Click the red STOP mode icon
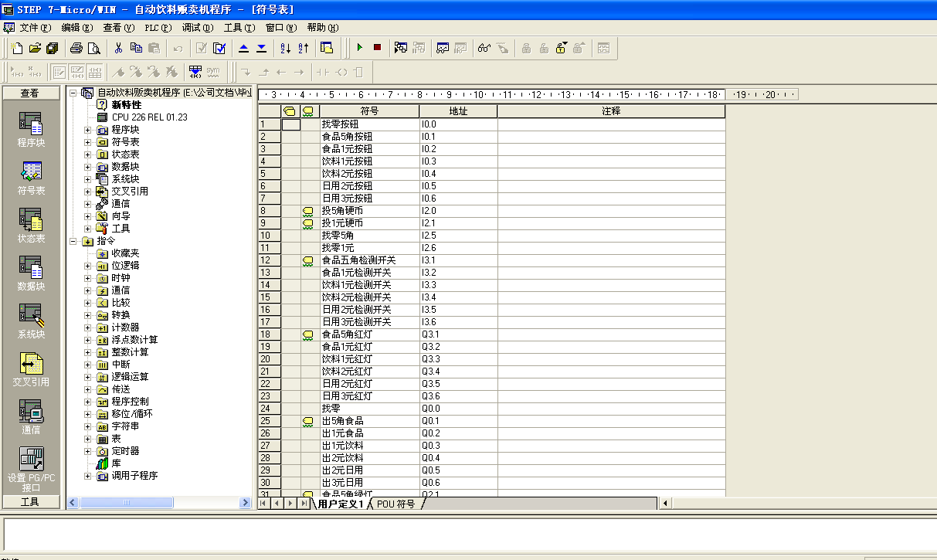This screenshot has width=937, height=560. [377, 48]
